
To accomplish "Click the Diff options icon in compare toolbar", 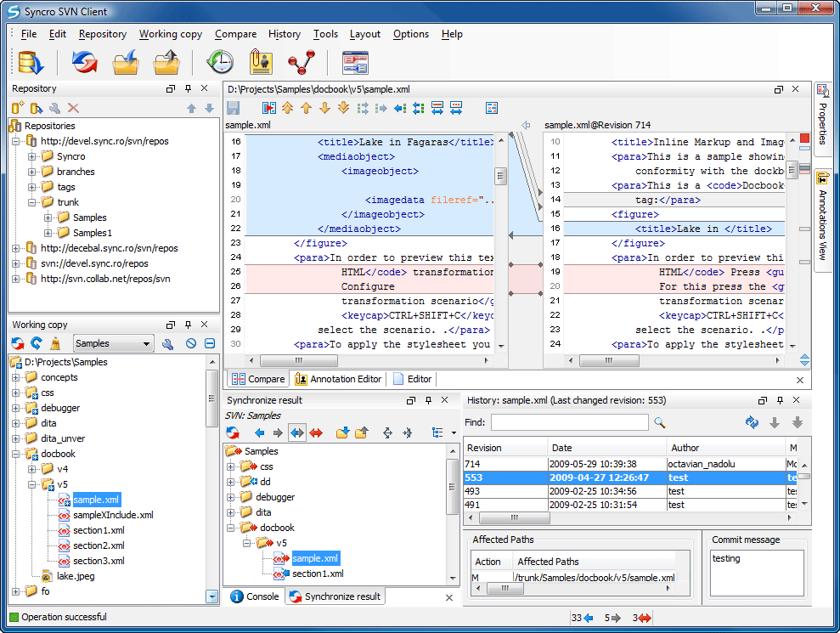I will coord(491,108).
